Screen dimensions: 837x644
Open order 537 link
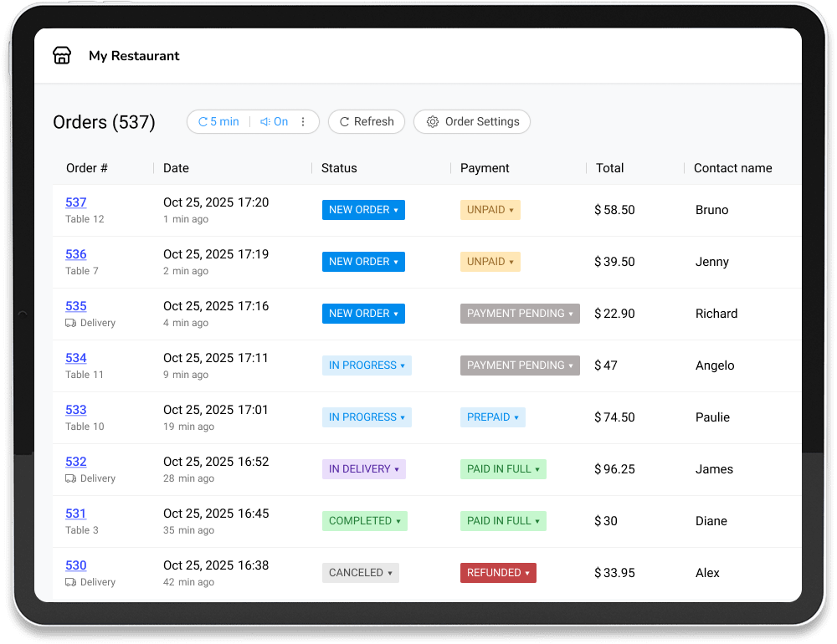pos(76,202)
